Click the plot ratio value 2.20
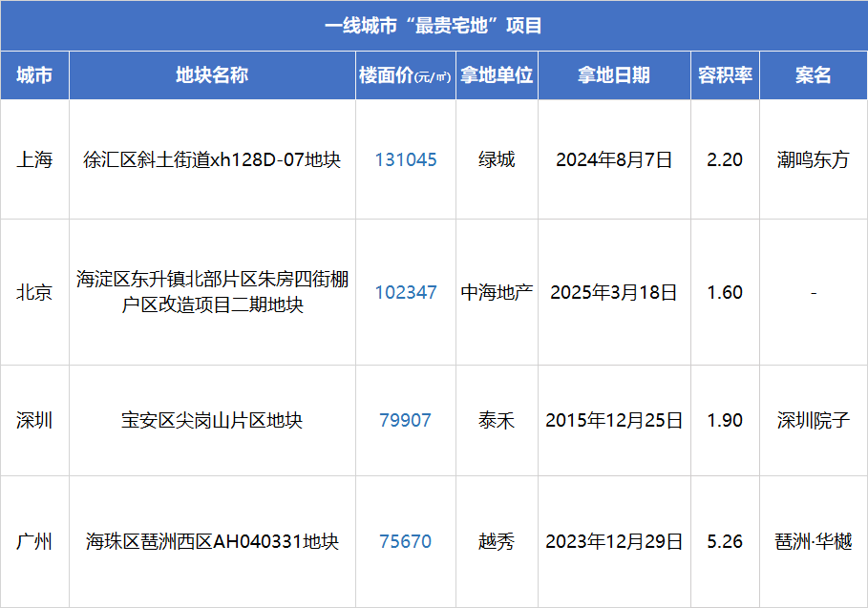Image resolution: width=868 pixels, height=608 pixels. pyautogui.click(x=725, y=159)
